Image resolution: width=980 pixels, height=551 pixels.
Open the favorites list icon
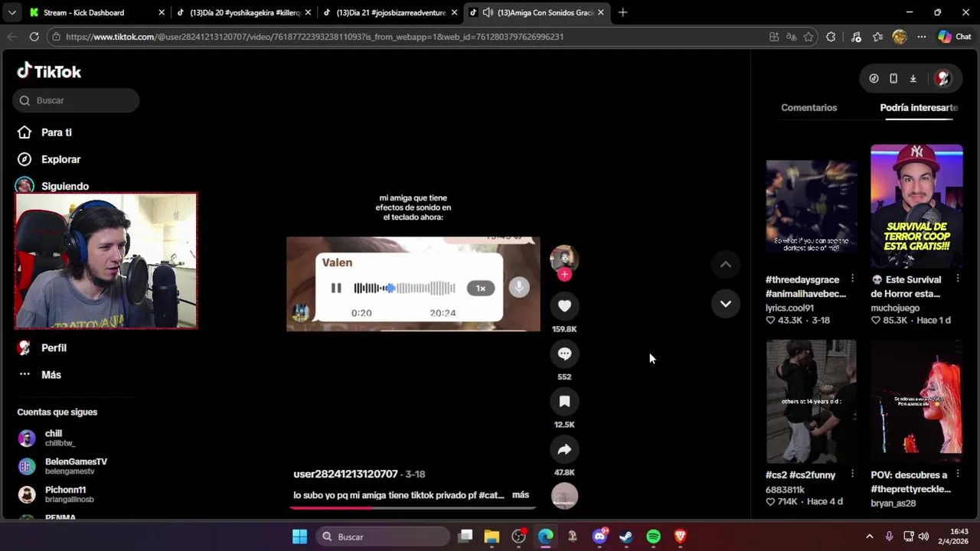click(x=877, y=37)
